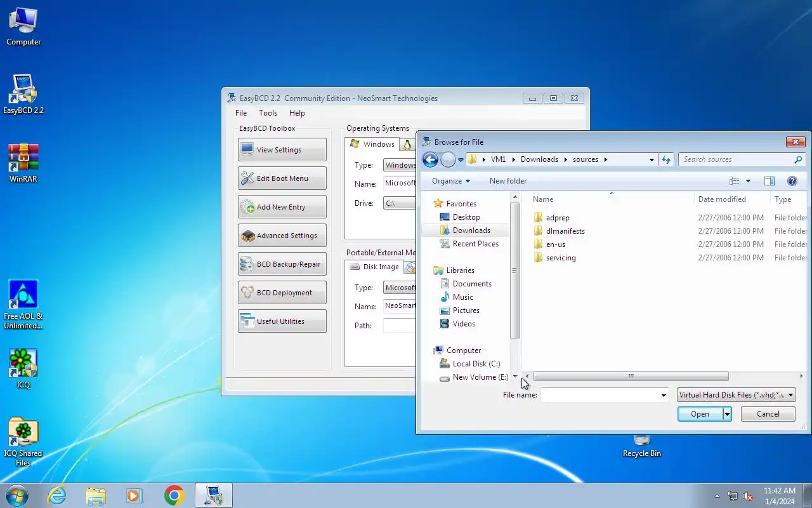Sort files by the Name column header

click(611, 199)
